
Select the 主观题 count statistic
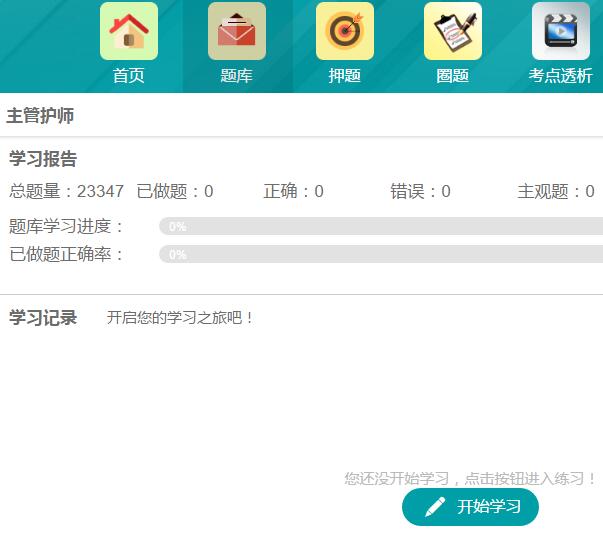[555, 192]
